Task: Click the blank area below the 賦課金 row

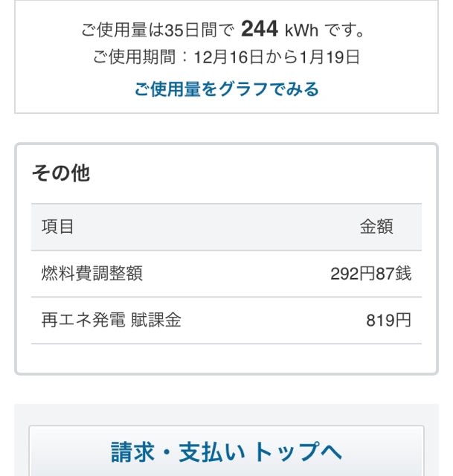Action: tap(226, 358)
